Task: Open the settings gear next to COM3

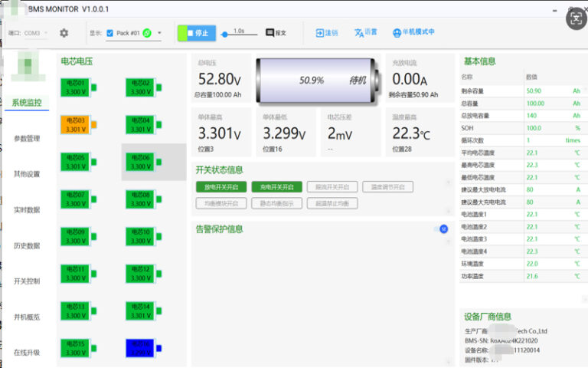Action: click(x=64, y=33)
